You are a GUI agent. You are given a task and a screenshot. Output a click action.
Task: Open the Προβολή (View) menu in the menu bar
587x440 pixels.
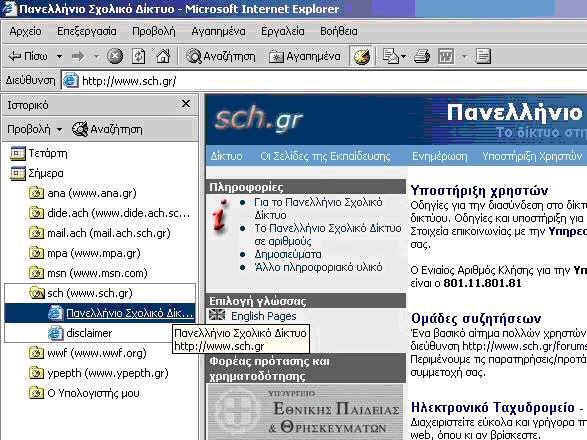pos(154,31)
